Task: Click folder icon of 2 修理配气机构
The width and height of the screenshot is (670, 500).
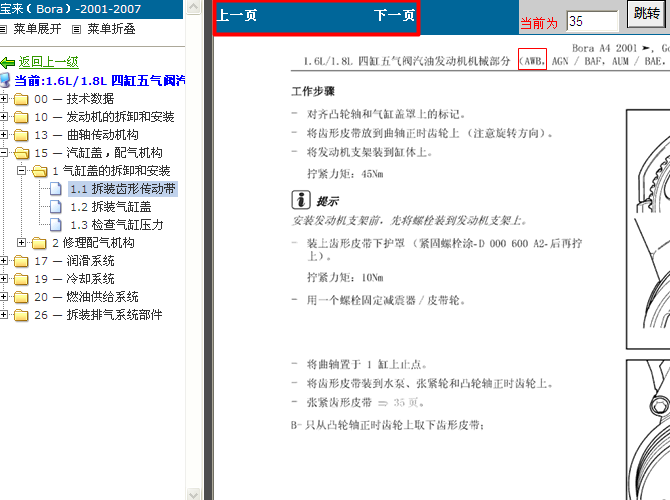Action: pyautogui.click(x=39, y=243)
